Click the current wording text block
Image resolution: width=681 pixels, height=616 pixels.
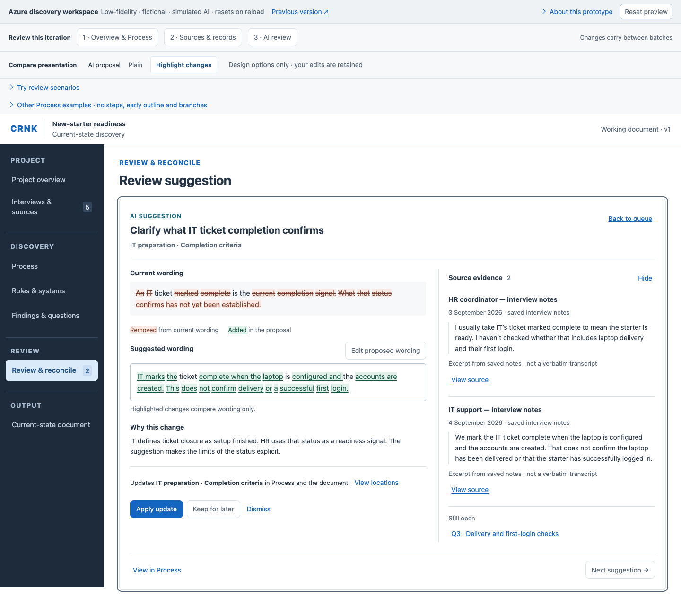point(278,299)
